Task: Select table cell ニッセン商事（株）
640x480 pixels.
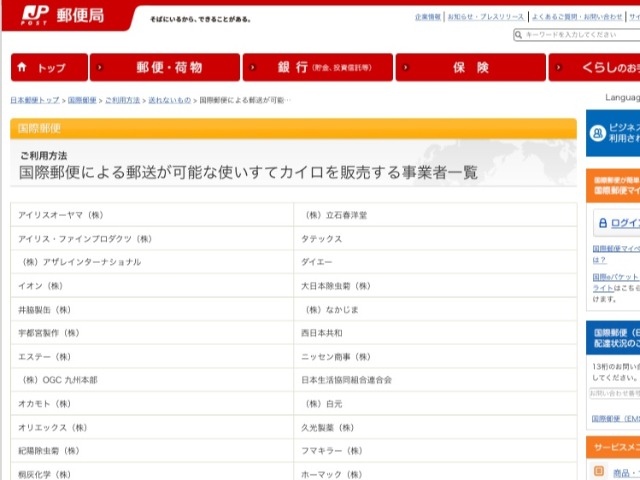Action: (x=435, y=356)
